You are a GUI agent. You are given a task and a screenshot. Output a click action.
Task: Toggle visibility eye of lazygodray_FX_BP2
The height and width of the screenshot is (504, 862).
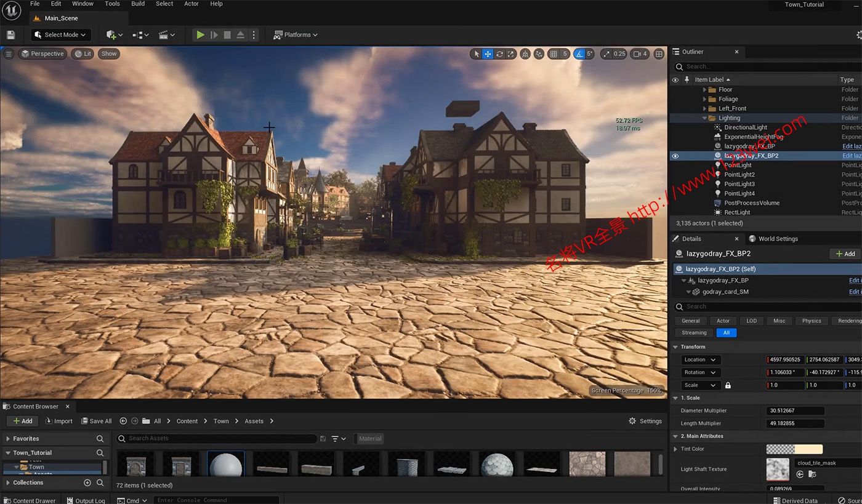[x=675, y=156]
